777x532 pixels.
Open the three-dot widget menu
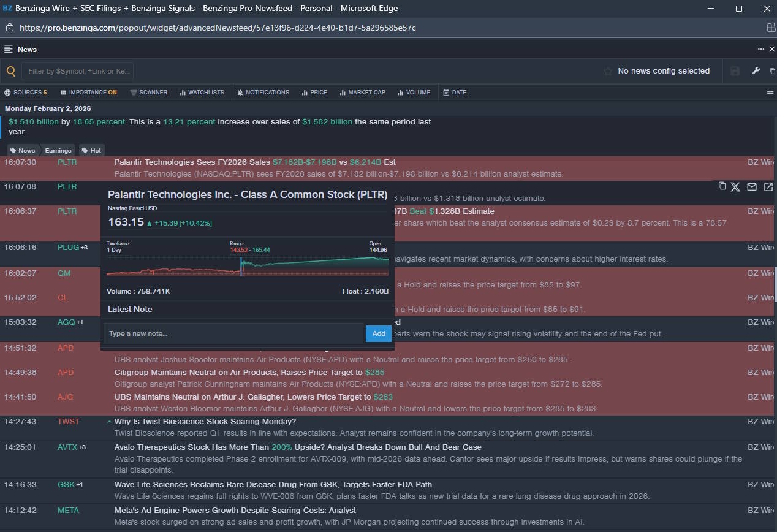click(x=761, y=49)
